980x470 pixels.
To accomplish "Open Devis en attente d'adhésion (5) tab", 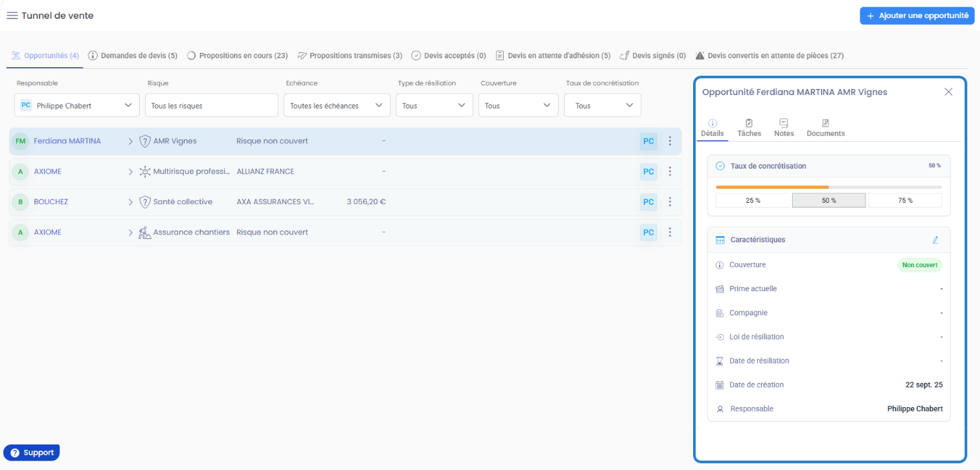I will (x=553, y=56).
